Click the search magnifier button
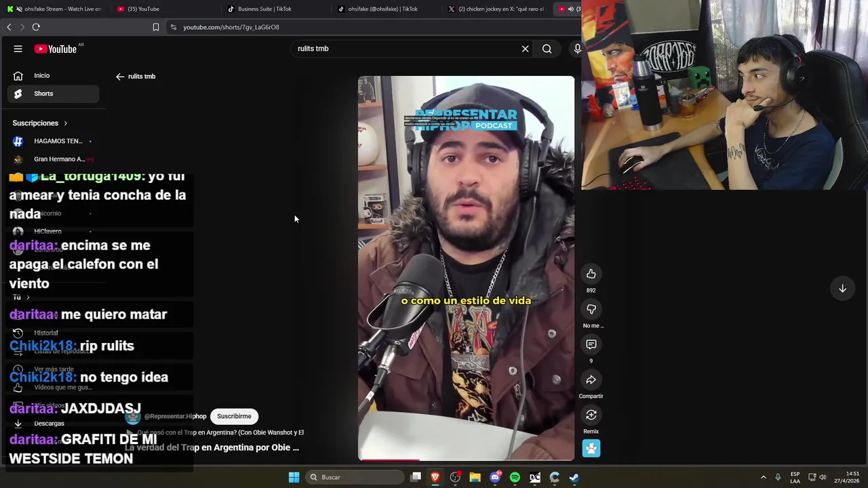 [547, 49]
